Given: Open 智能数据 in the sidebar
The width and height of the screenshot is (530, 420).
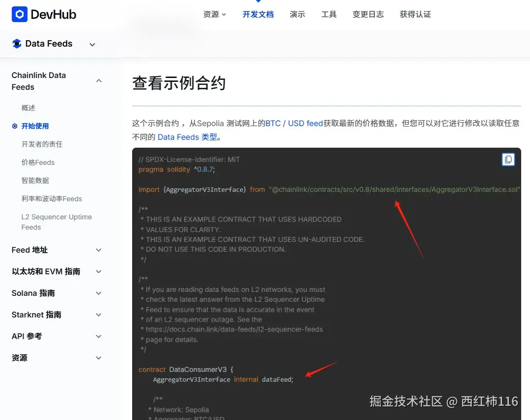Looking at the screenshot, I should 35,181.
